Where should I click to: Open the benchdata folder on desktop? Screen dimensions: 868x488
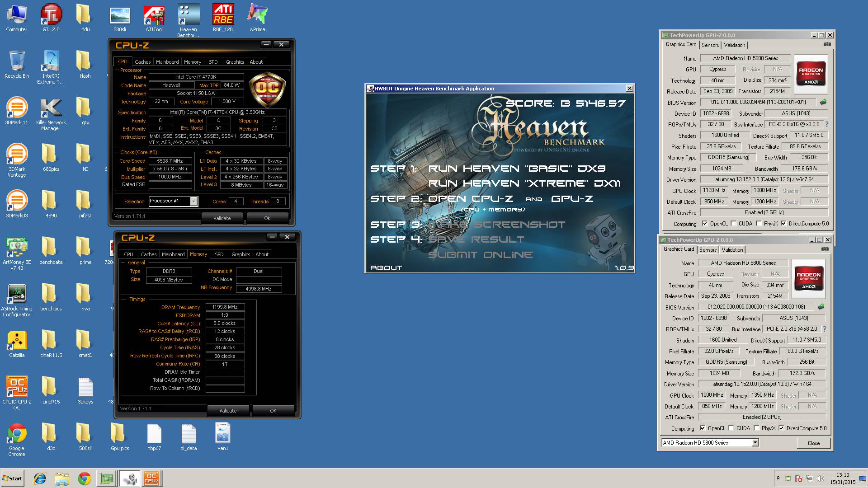pyautogui.click(x=51, y=251)
